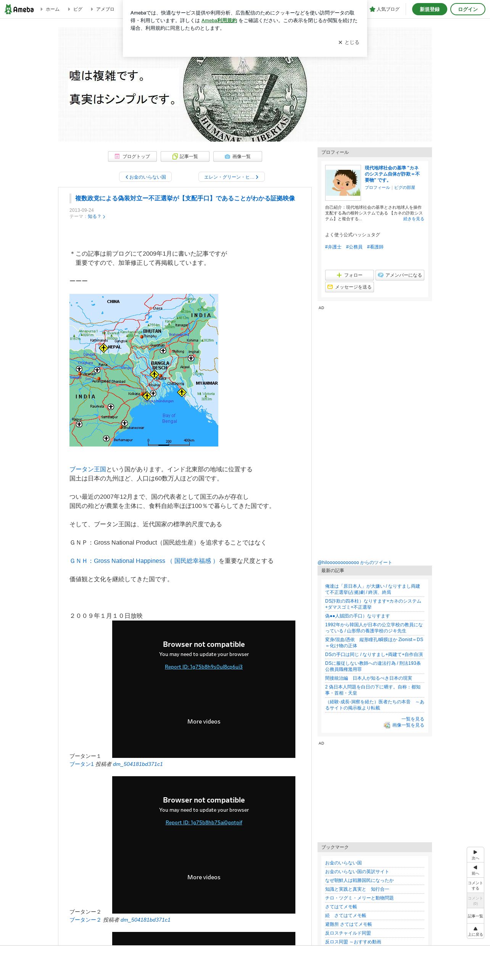The height and width of the screenshot is (980, 490).
Task: Open bookmark チロ・ツグミ・メリーと動物問題
Action: [x=359, y=898]
